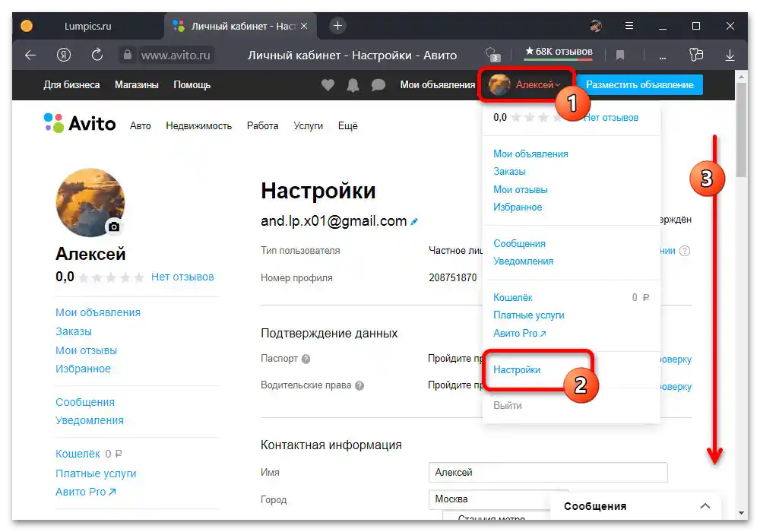Viewport: 760px width, 532px height.
Task: Open the Алексей account dropdown
Action: click(x=526, y=85)
